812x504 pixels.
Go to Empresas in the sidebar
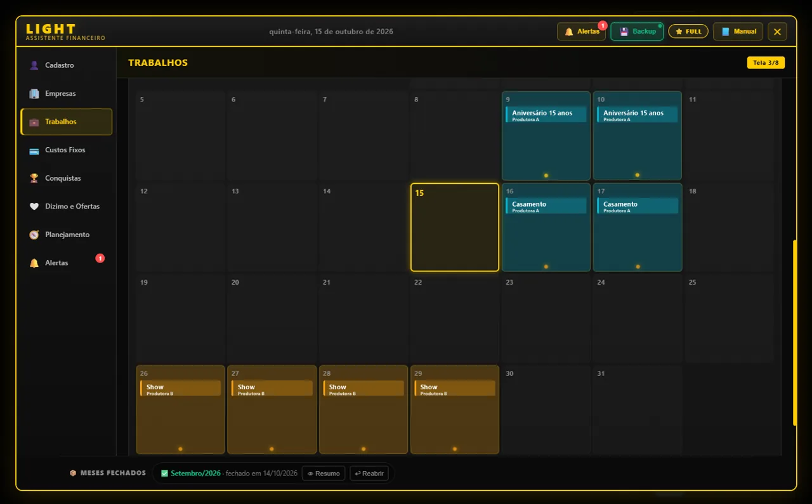[67, 94]
